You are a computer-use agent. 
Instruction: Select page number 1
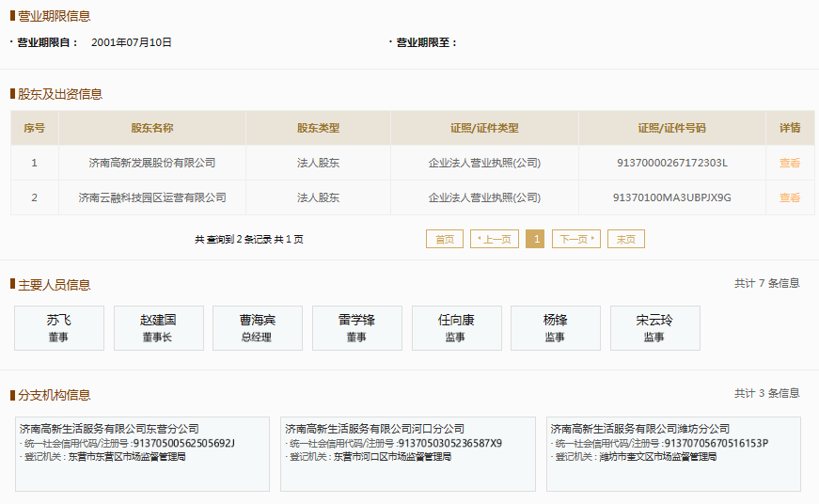535,239
